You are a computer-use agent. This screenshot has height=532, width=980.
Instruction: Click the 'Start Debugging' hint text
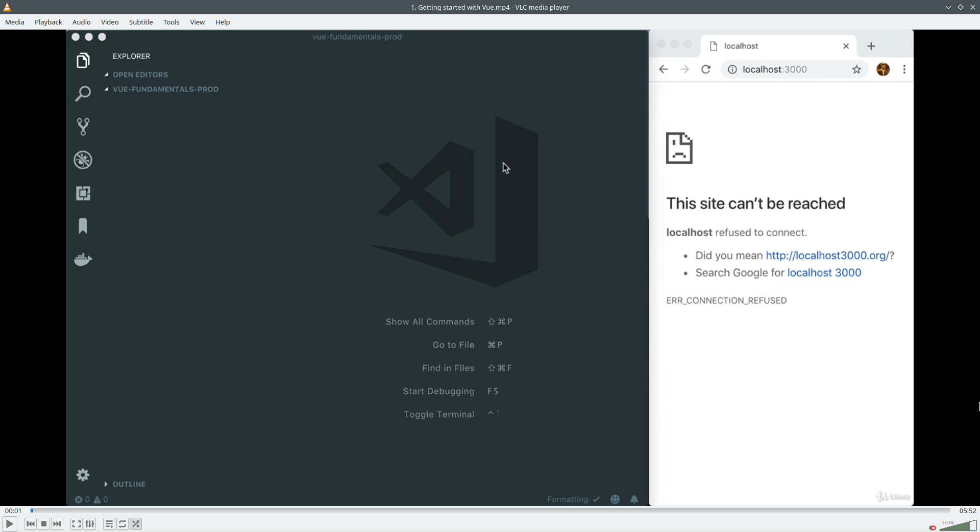[x=438, y=391]
